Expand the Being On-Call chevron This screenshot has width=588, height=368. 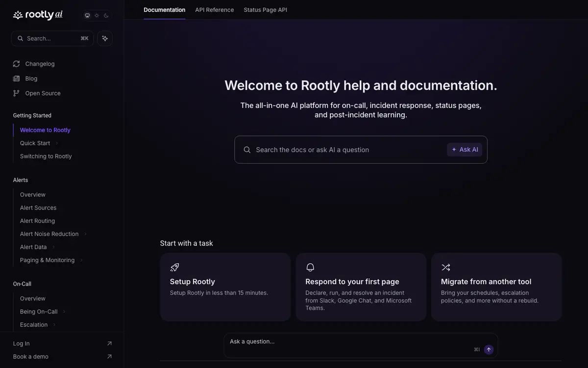64,312
